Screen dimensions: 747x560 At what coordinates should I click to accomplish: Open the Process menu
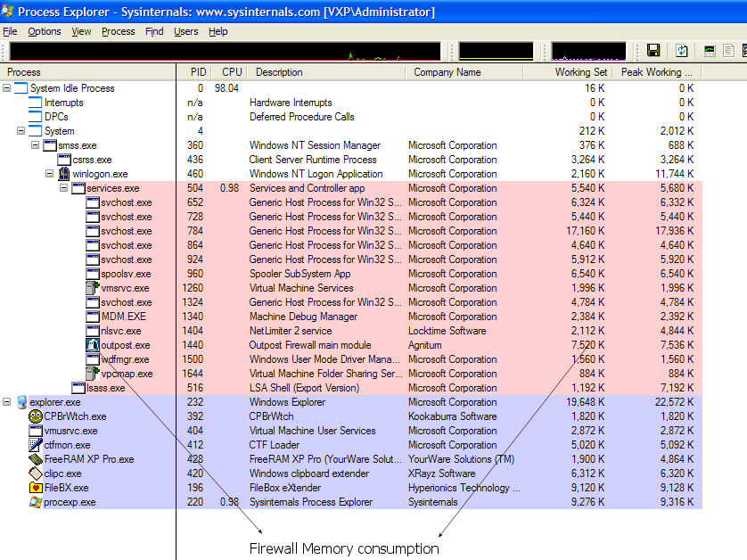(x=118, y=31)
